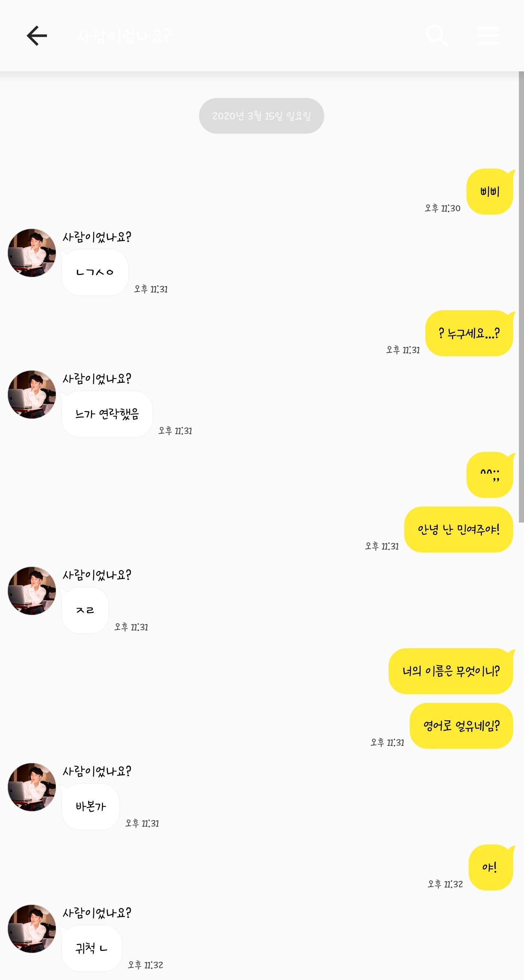Click the vertical scrollbar on the right
Image resolution: width=524 pixels, height=980 pixels.
(x=521, y=297)
